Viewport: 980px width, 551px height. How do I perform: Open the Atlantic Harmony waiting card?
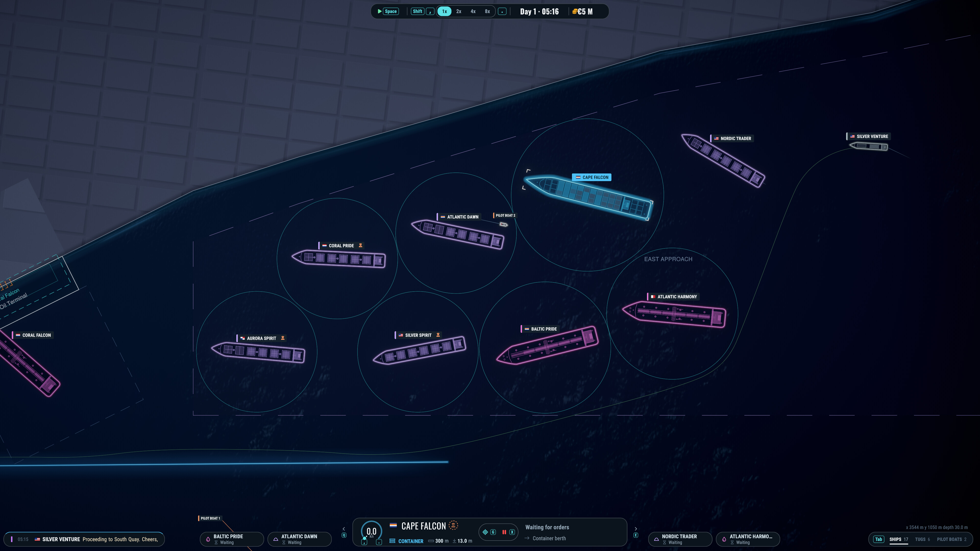click(748, 539)
